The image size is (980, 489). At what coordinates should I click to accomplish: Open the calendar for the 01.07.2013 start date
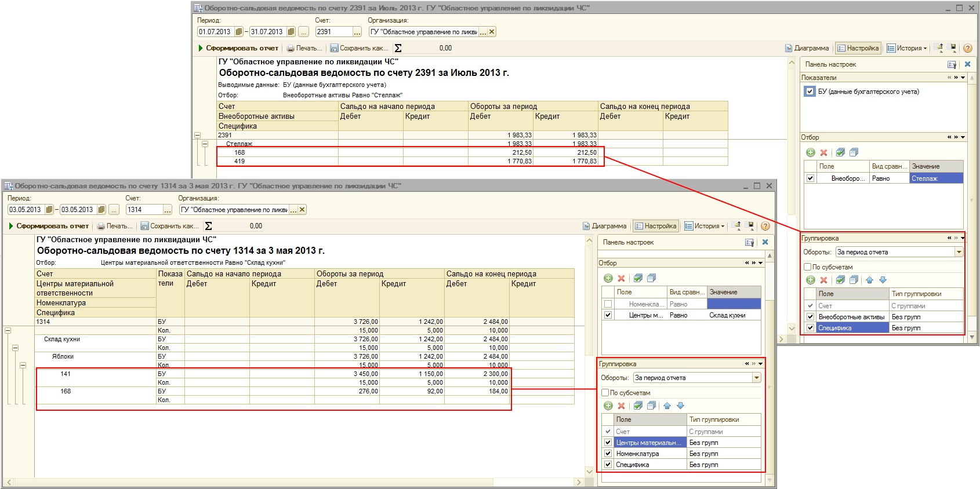(x=238, y=32)
